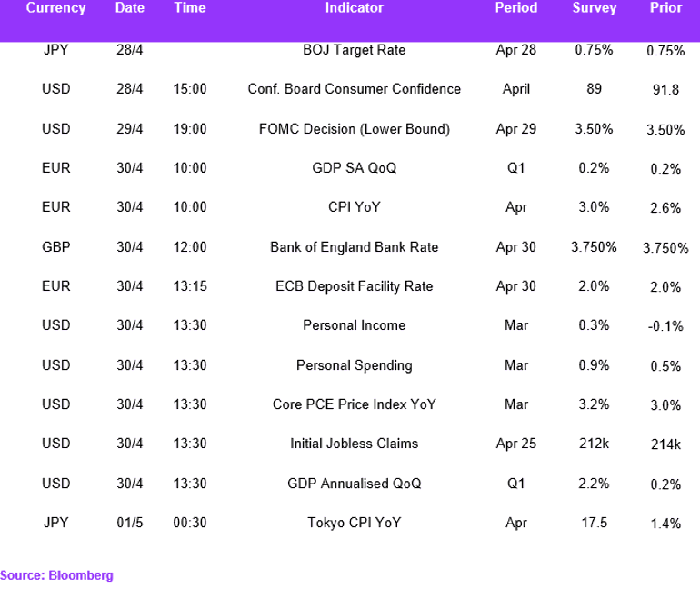Click ECB Deposit Facility Rate indicator
Screen dimensions: 700x589
(x=354, y=286)
